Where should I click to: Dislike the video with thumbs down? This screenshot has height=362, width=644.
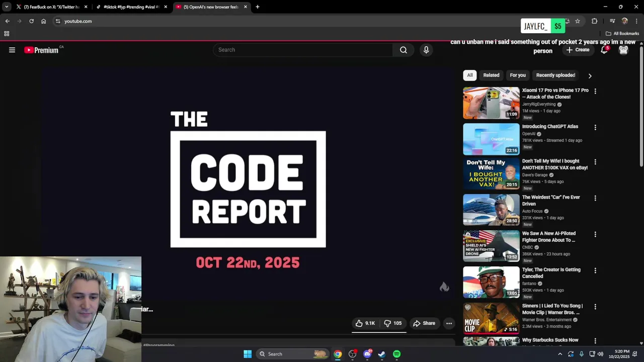(393, 323)
